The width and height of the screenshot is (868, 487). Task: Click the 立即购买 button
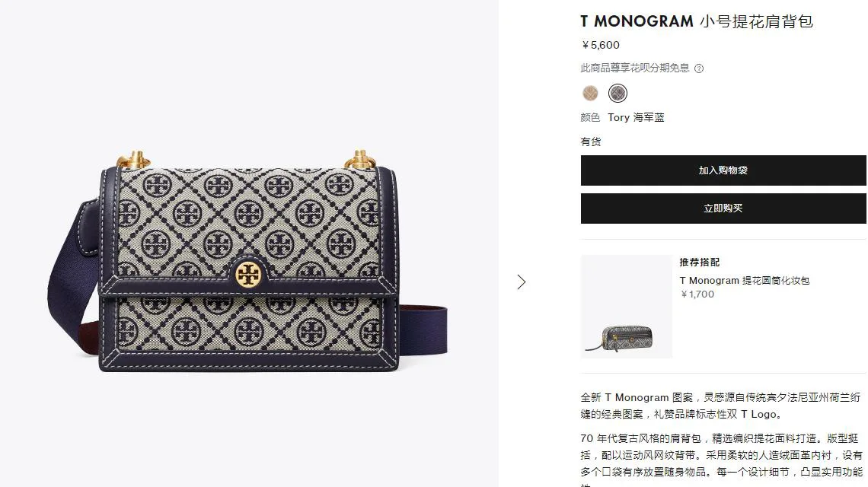point(723,208)
